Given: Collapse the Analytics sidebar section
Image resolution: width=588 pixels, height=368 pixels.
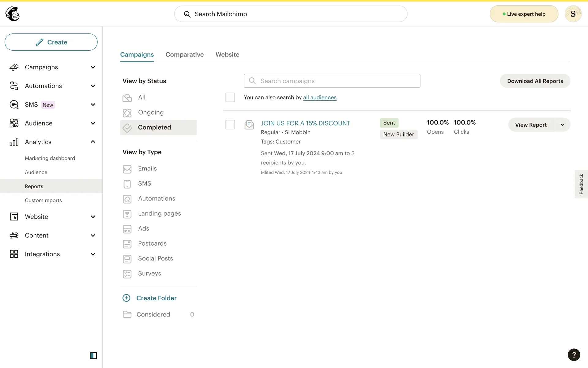Looking at the screenshot, I should [x=93, y=142].
